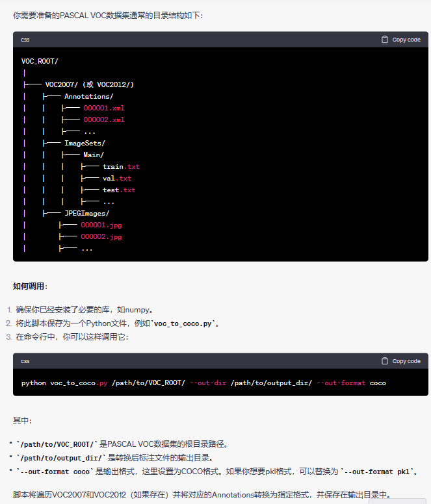Image resolution: width=431 pixels, height=504 pixels.
Task: Click the step 3 command line instruction text
Action: [x=72, y=337]
